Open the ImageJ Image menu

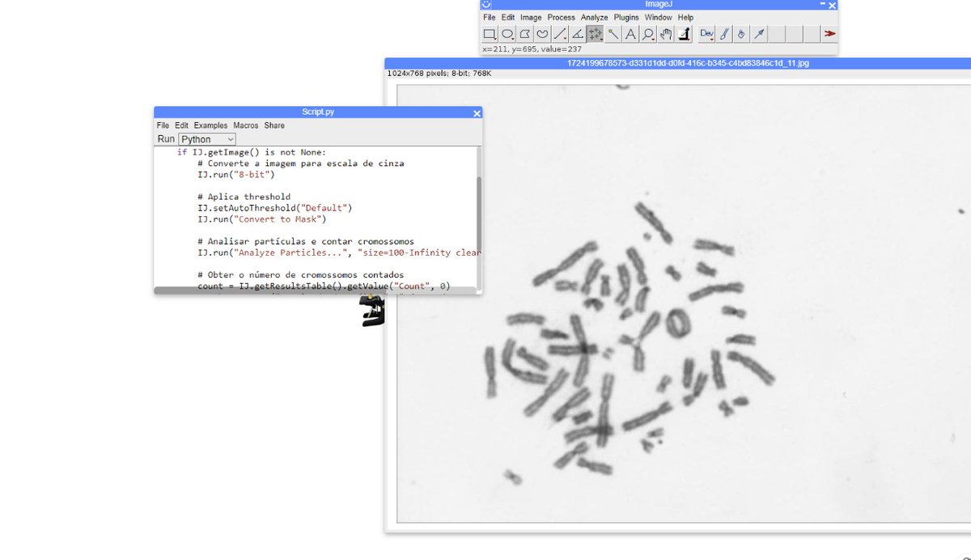coord(531,17)
